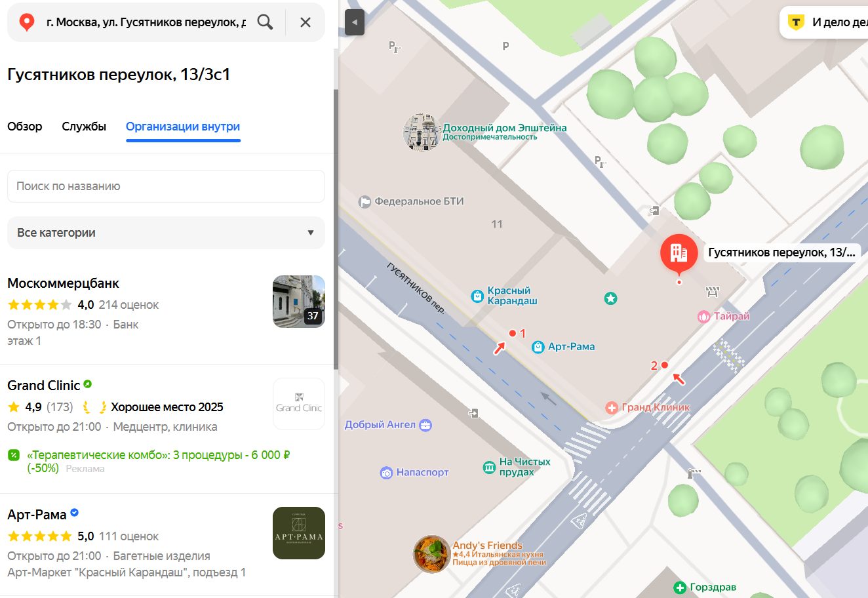Open Добрый Ангел briefcase marker

tap(425, 425)
